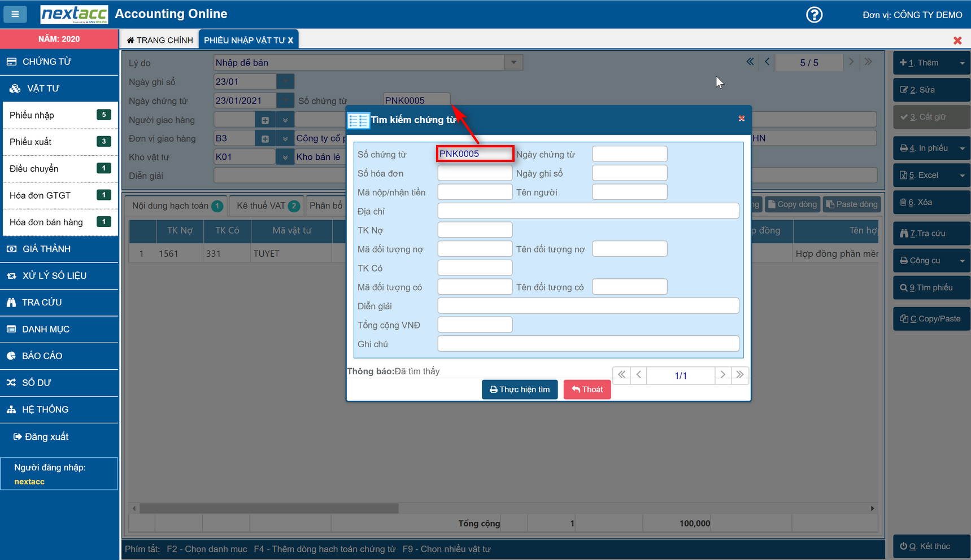
Task: Click the hamburger menu icon
Action: [15, 14]
